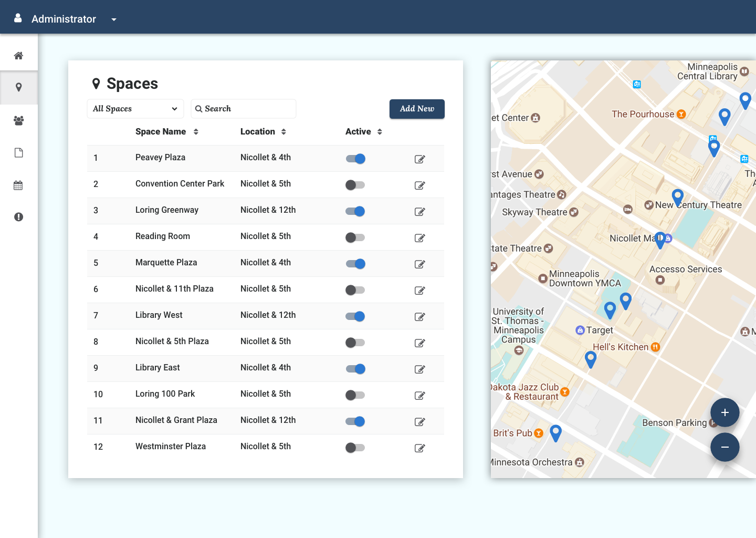Edit the Peavey Plaza row
The height and width of the screenshot is (538, 756).
pos(419,159)
